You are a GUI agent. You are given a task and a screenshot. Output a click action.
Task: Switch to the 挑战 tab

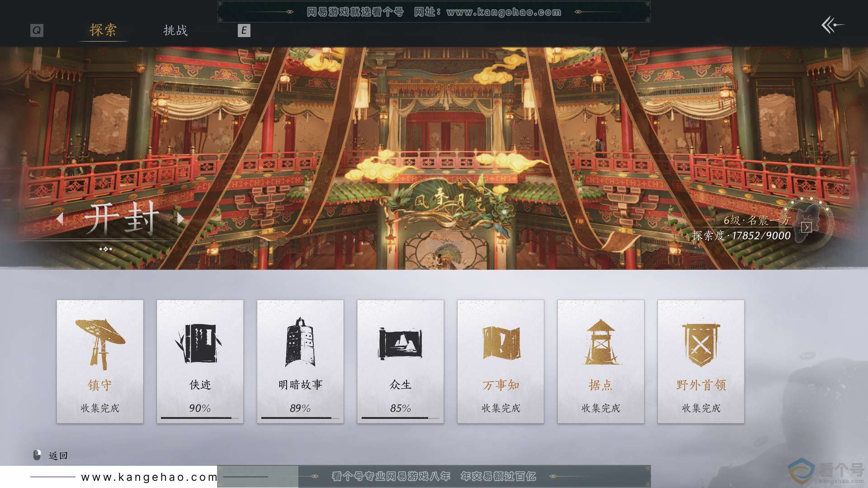pos(175,30)
